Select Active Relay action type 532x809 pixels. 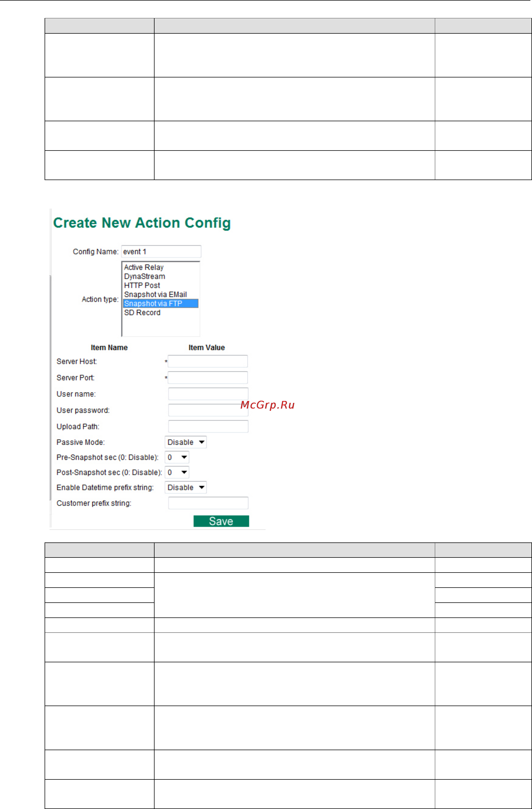[144, 267]
